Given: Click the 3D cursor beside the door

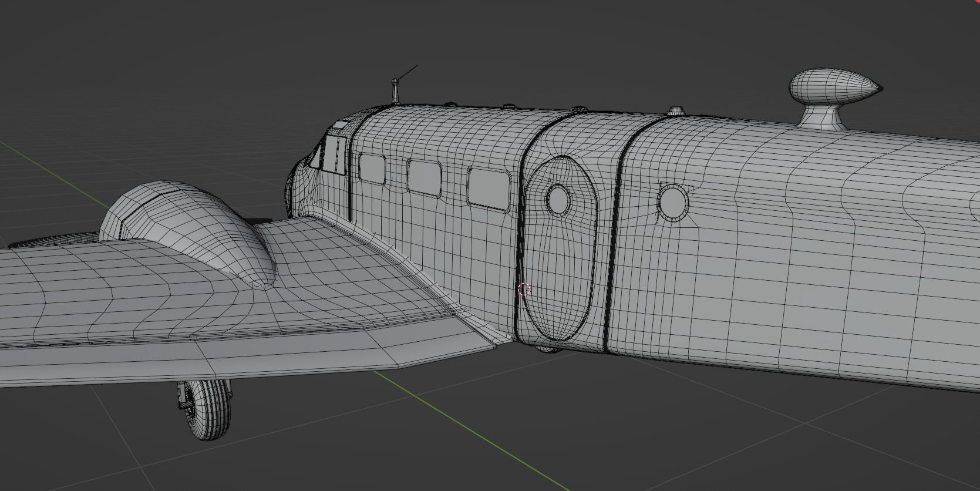Looking at the screenshot, I should [x=524, y=289].
